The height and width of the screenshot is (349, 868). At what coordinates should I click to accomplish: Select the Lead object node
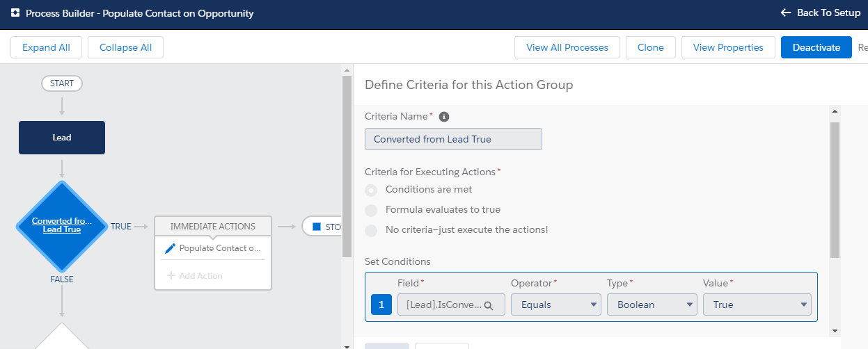click(x=62, y=138)
